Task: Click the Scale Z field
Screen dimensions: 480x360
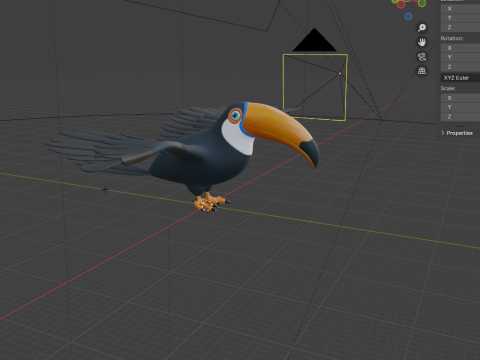Action: 460,117
